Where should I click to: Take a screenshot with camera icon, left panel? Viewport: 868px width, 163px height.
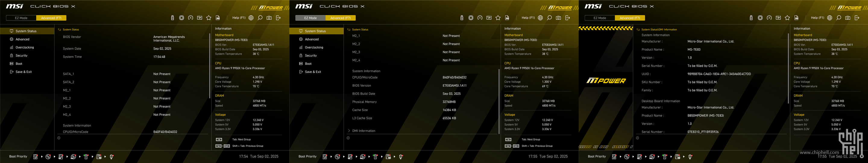click(x=269, y=18)
